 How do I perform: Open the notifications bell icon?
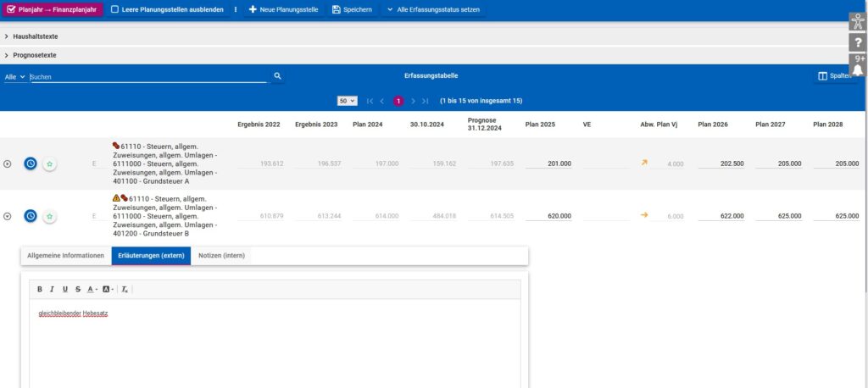click(x=857, y=68)
